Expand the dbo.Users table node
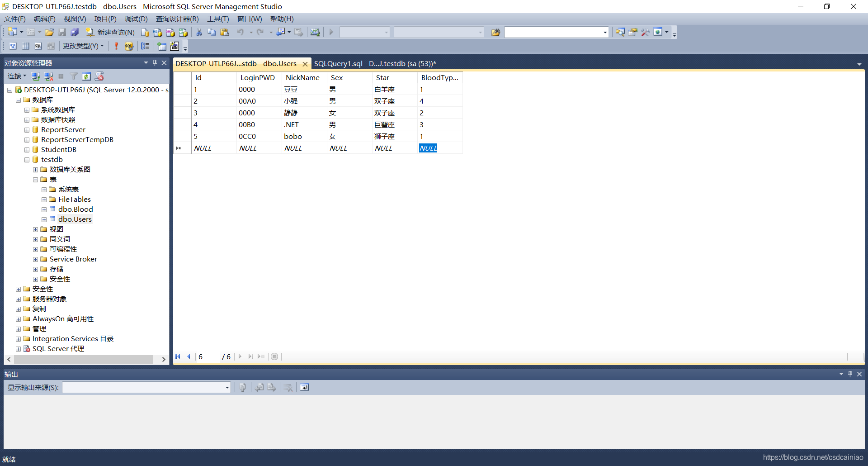Screen dimensions: 868x466 [44, 219]
